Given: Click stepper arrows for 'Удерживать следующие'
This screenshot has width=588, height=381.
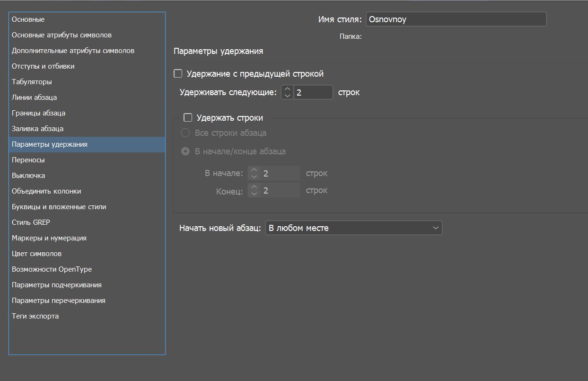Looking at the screenshot, I should point(287,92).
